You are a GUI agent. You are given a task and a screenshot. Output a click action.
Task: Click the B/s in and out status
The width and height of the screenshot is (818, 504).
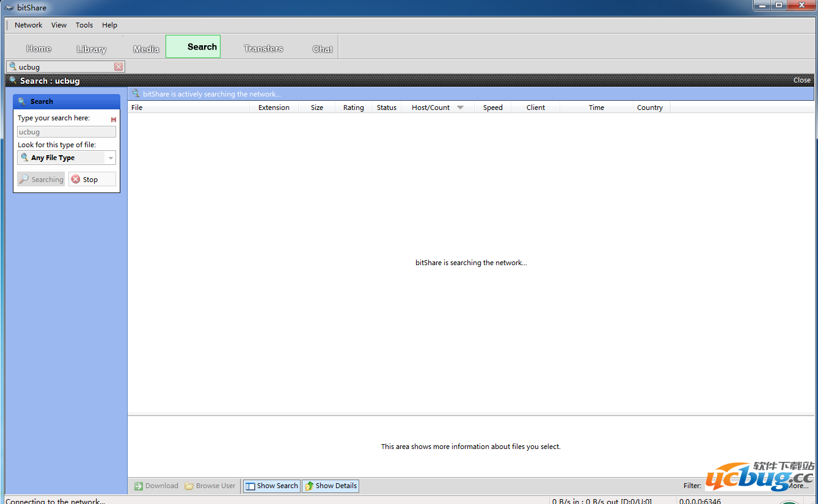tap(602, 501)
